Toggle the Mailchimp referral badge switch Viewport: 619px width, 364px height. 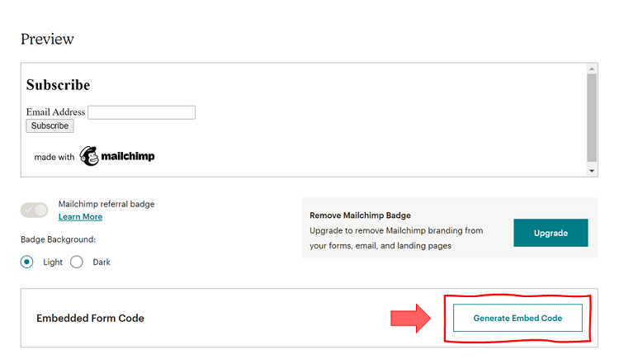point(35,210)
